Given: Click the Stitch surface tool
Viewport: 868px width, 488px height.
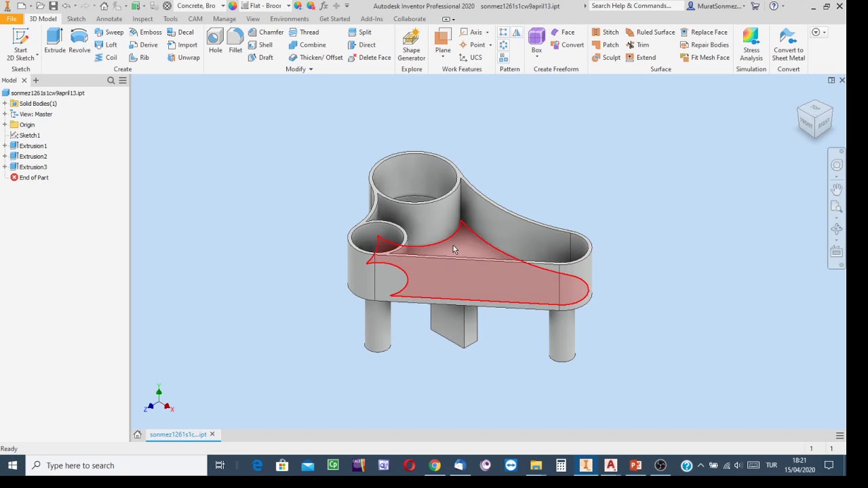Looking at the screenshot, I should point(605,32).
